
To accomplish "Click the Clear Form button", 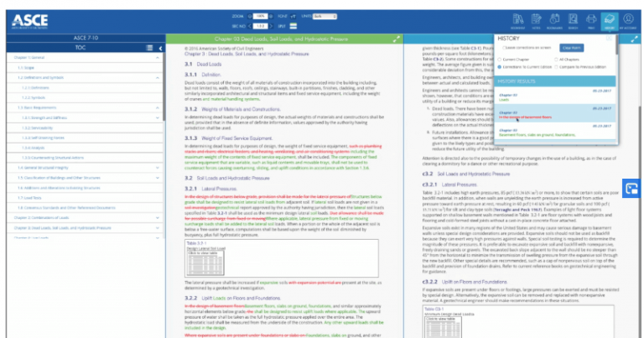I will (571, 48).
